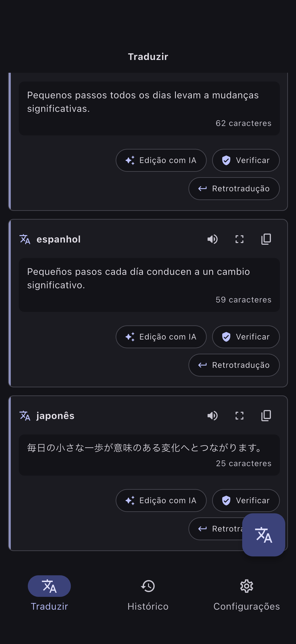Image resolution: width=296 pixels, height=644 pixels.
Task: Verify the espanhol translation with Verificar
Action: pos(246,337)
